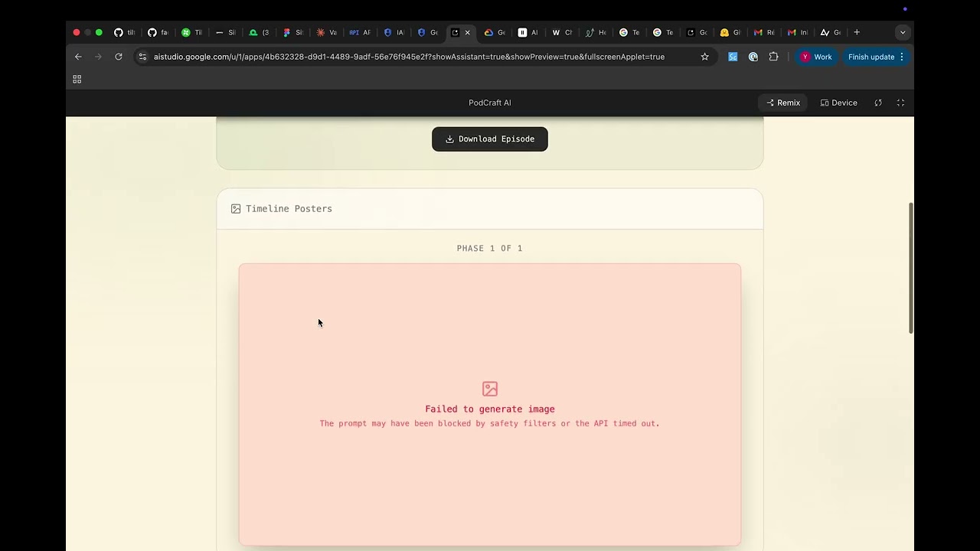This screenshot has height=551, width=980.
Task: Open the Extensions puzzle menu
Action: click(x=773, y=57)
